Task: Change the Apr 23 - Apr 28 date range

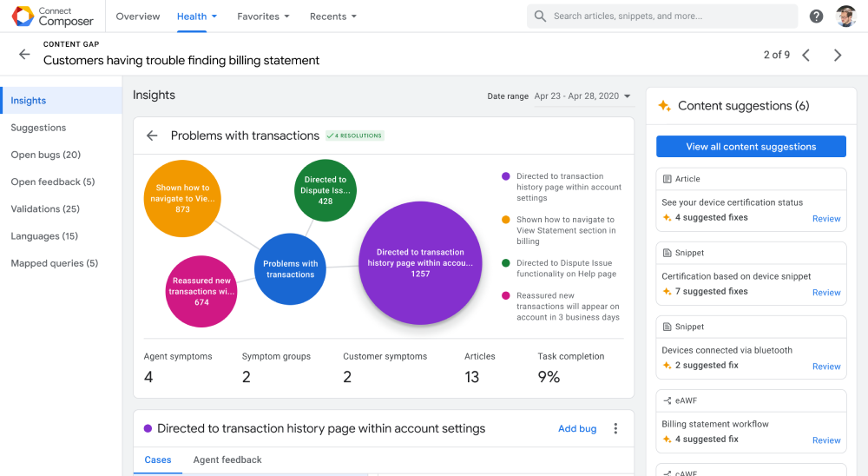Action: 582,96
